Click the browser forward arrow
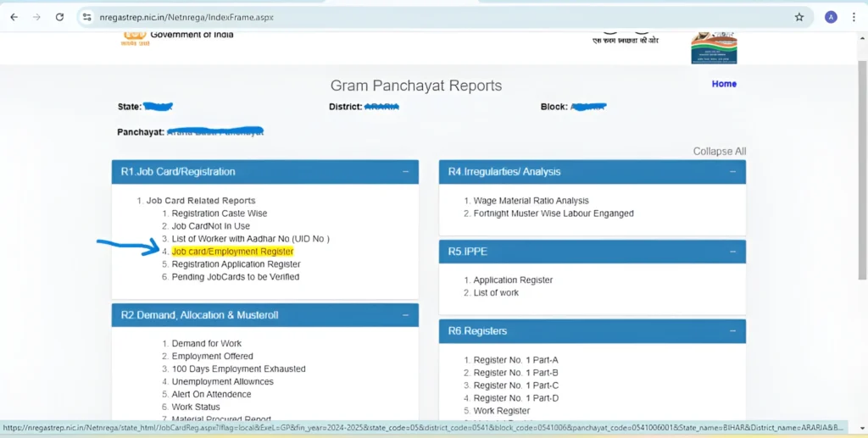Viewport: 868px width, 438px height. (x=36, y=17)
